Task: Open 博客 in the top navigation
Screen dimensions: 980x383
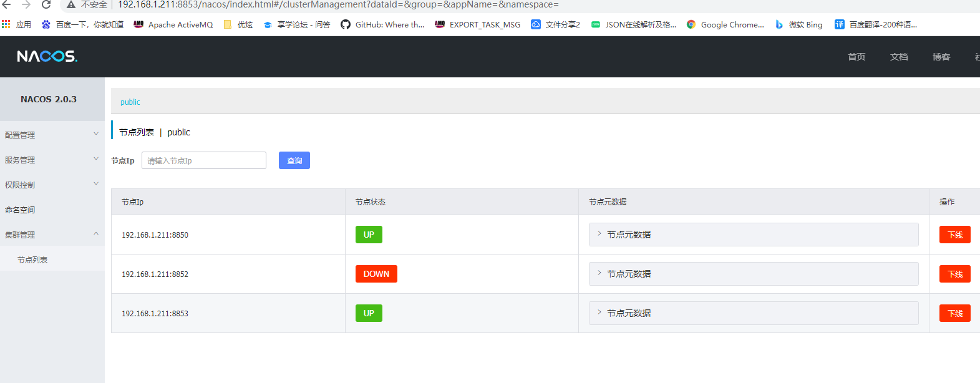Action: [941, 57]
